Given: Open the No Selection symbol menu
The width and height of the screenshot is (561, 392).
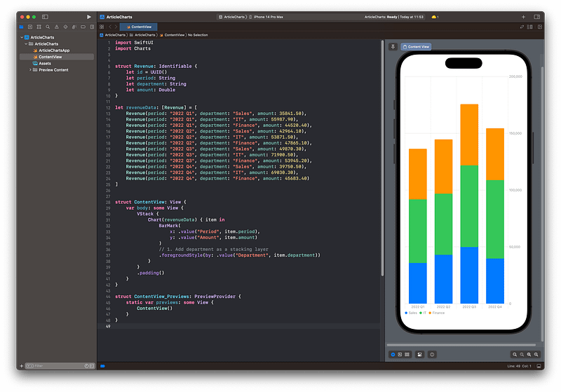Looking at the screenshot, I should pos(198,35).
